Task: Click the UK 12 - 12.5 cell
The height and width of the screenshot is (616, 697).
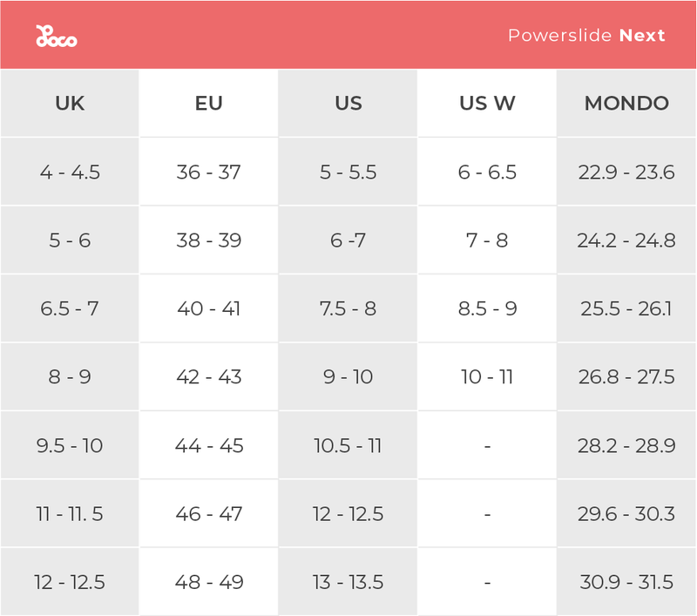Action: click(x=70, y=582)
